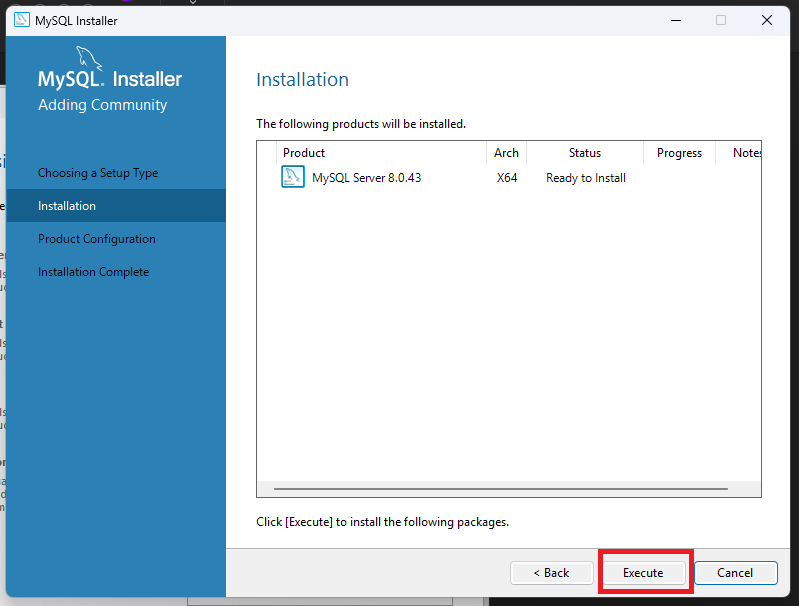Select the MySQL Server 8.0.43 row text
The image size is (799, 606).
tap(367, 178)
